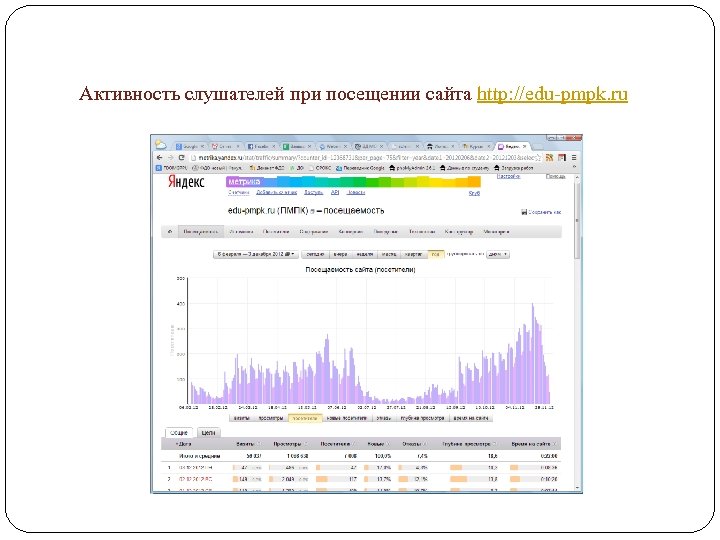Click the Метрика logo banner
The height and width of the screenshot is (540, 720).
click(x=353, y=181)
